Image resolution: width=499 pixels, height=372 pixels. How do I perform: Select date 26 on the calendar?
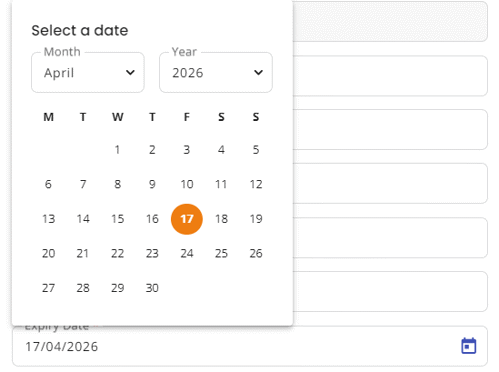click(256, 254)
